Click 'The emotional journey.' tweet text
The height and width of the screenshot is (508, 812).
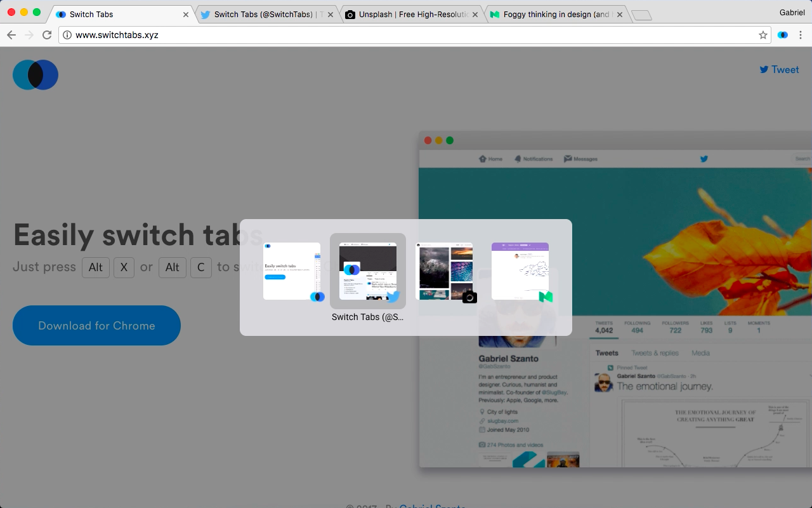(665, 386)
